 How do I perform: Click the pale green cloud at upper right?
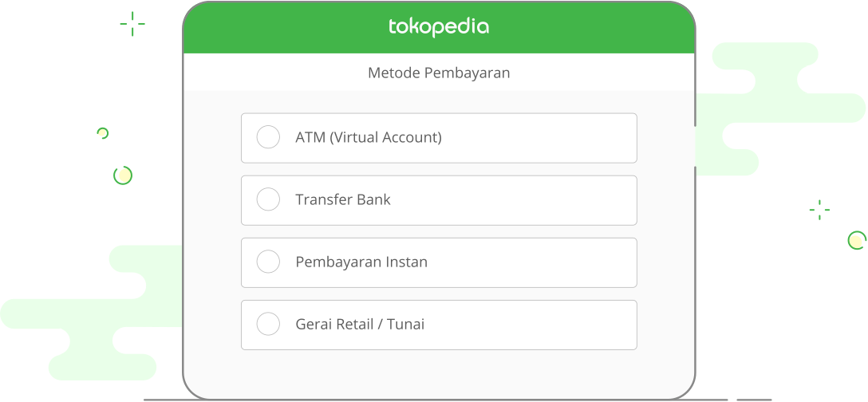(780, 108)
